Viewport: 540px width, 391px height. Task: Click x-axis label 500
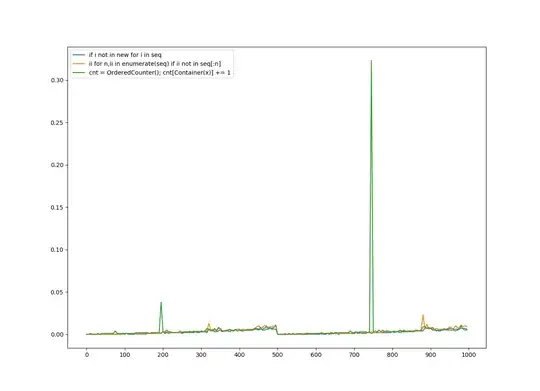[x=278, y=355]
